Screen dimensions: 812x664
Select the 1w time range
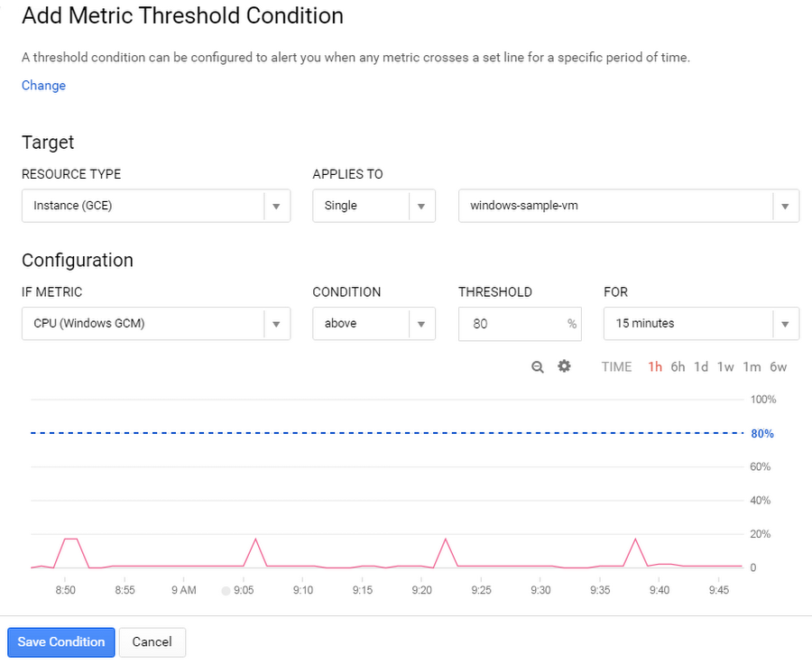pos(725,367)
